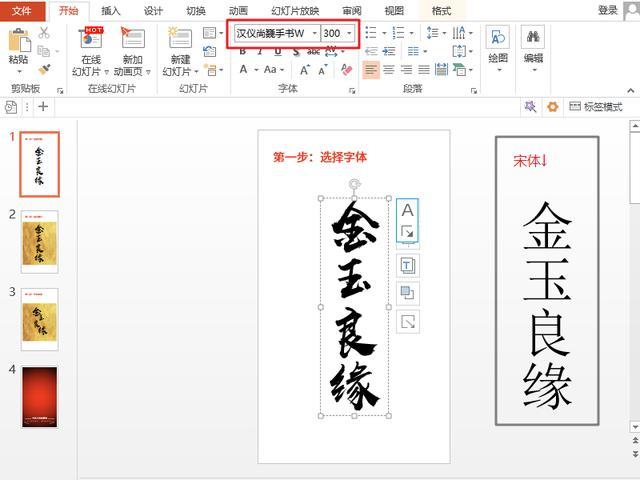The height and width of the screenshot is (480, 640).
Task: Click the Clear Formatting eraser icon
Action: 347,70
